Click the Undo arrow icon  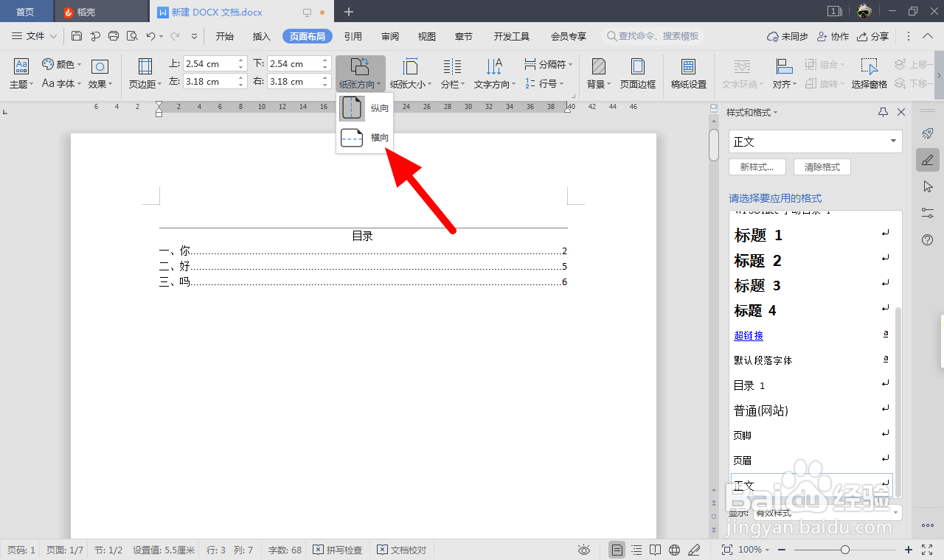tap(150, 35)
